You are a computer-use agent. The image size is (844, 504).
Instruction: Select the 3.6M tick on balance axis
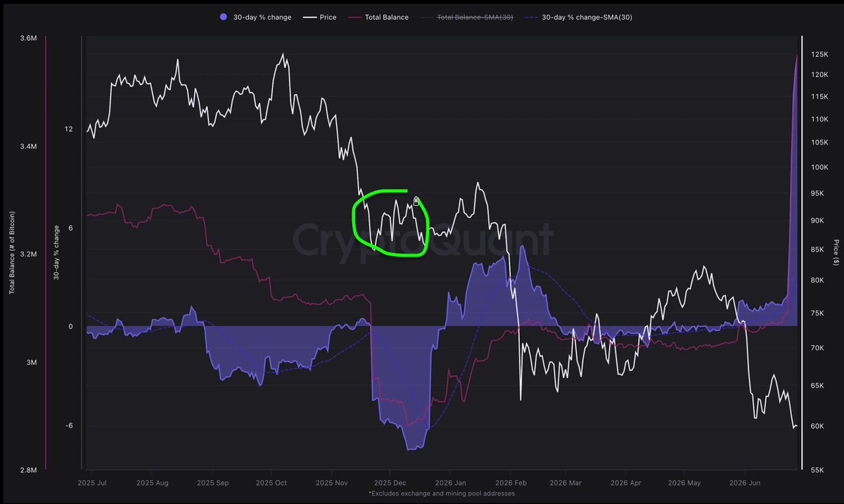click(x=28, y=38)
